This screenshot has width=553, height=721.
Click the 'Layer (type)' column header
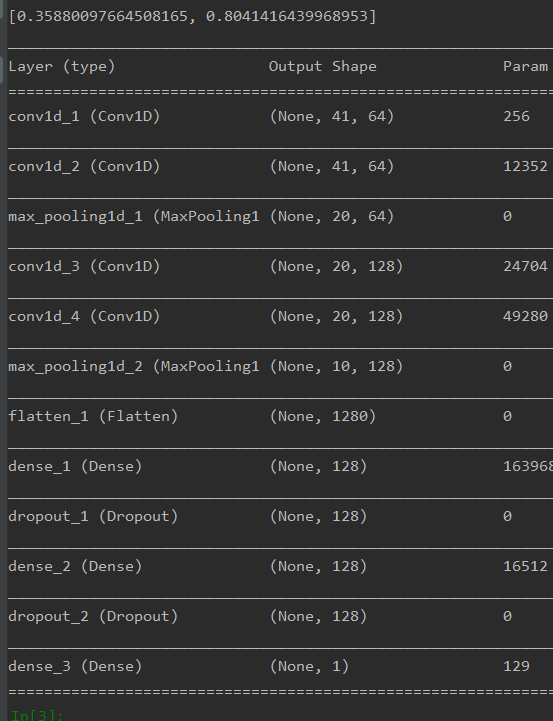point(62,66)
